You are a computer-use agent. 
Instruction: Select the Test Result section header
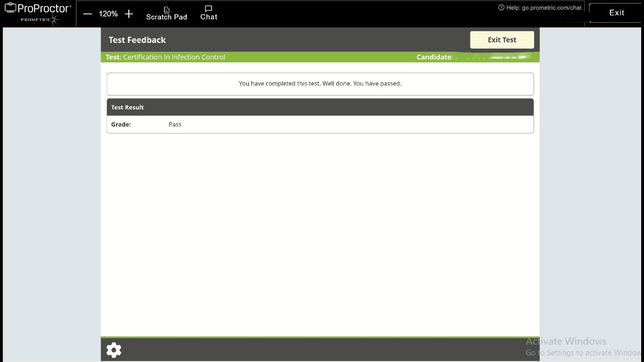(127, 107)
